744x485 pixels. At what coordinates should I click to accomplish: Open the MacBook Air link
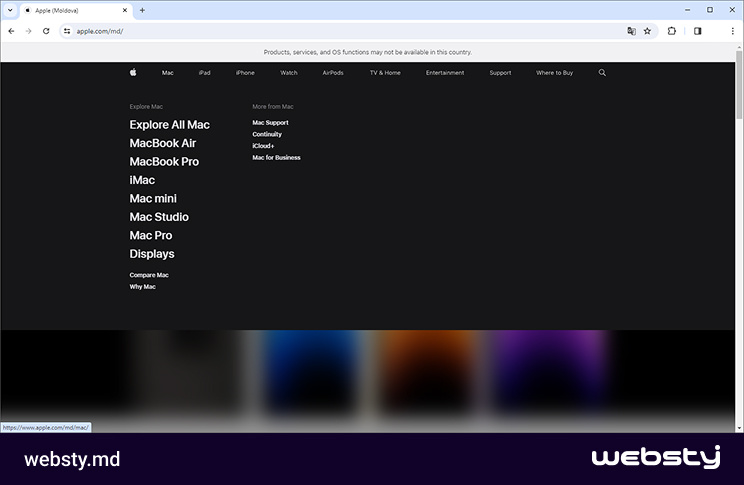(163, 143)
